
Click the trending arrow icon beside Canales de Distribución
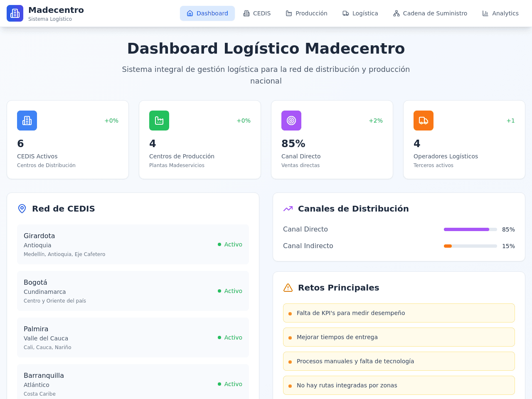click(x=288, y=209)
